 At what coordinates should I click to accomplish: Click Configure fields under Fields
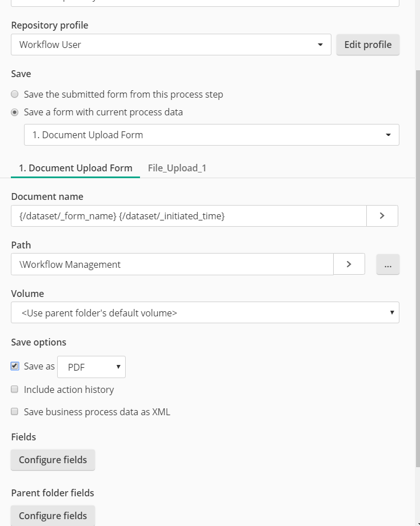pos(53,459)
